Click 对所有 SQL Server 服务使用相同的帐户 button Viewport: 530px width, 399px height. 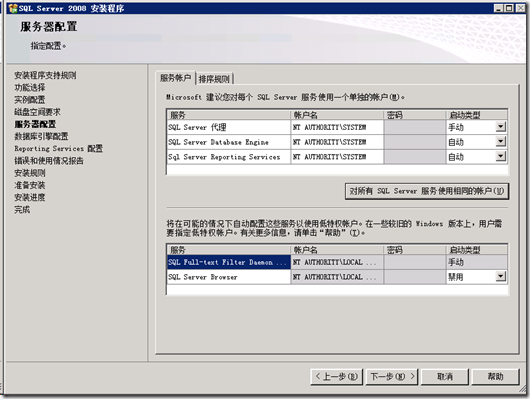click(427, 191)
